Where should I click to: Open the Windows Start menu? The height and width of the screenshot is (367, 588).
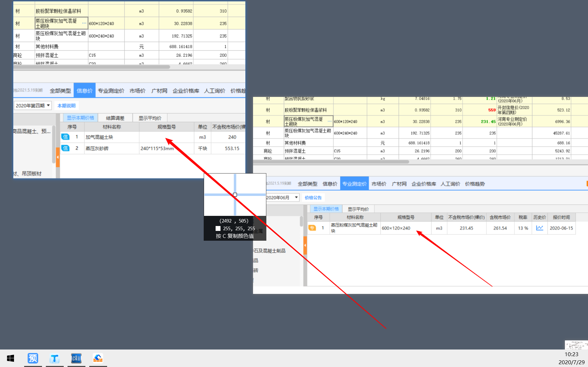click(10, 358)
